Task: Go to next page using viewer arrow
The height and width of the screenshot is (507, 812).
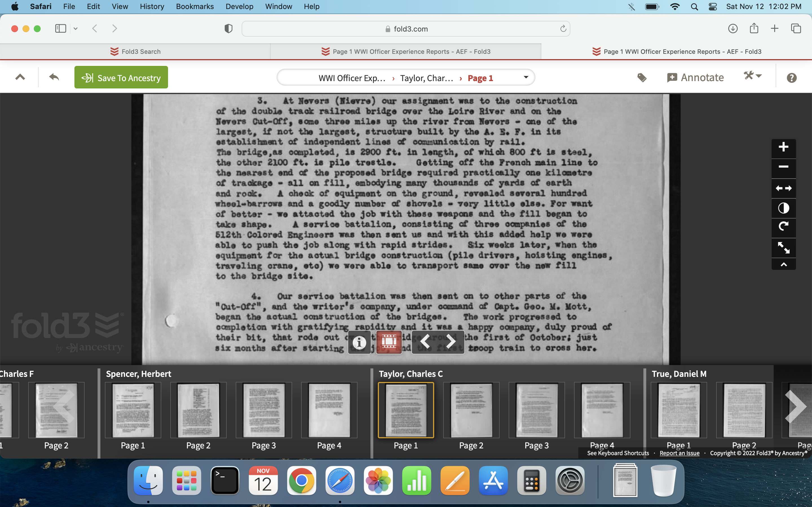Action: click(x=451, y=342)
